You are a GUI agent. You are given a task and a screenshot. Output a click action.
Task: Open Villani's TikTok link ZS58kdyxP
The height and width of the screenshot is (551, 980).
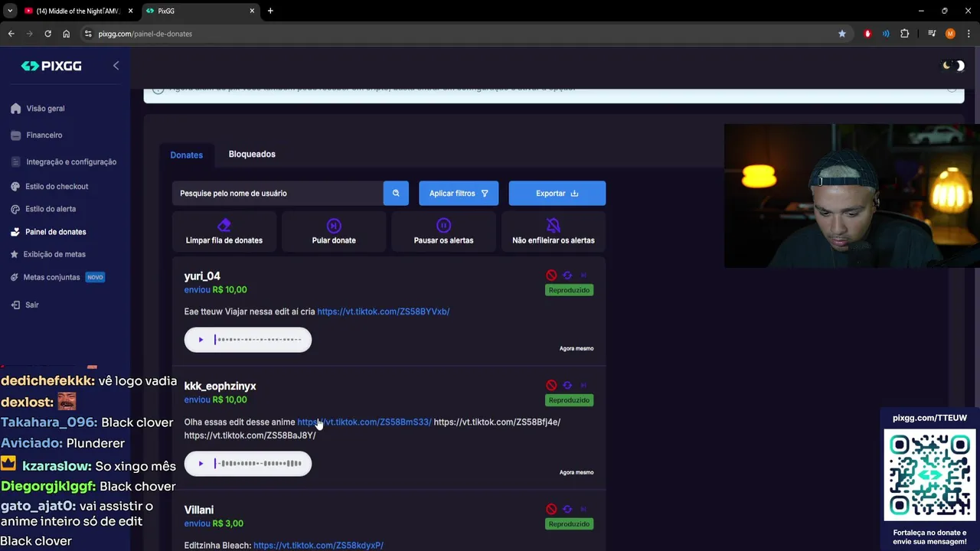[318, 546]
